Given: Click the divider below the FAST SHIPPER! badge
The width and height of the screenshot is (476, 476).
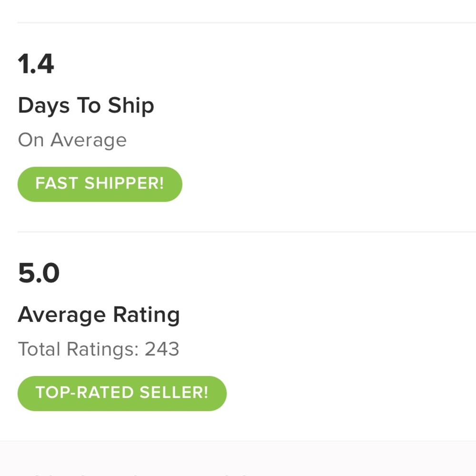Looking at the screenshot, I should [x=238, y=232].
